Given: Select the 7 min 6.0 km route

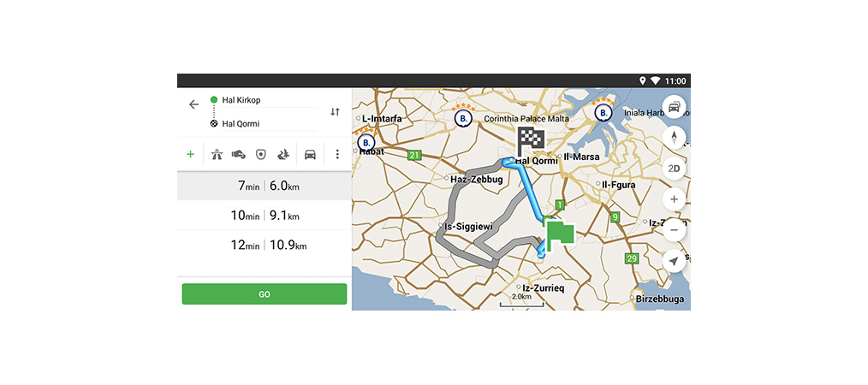Looking at the screenshot, I should click(x=264, y=186).
